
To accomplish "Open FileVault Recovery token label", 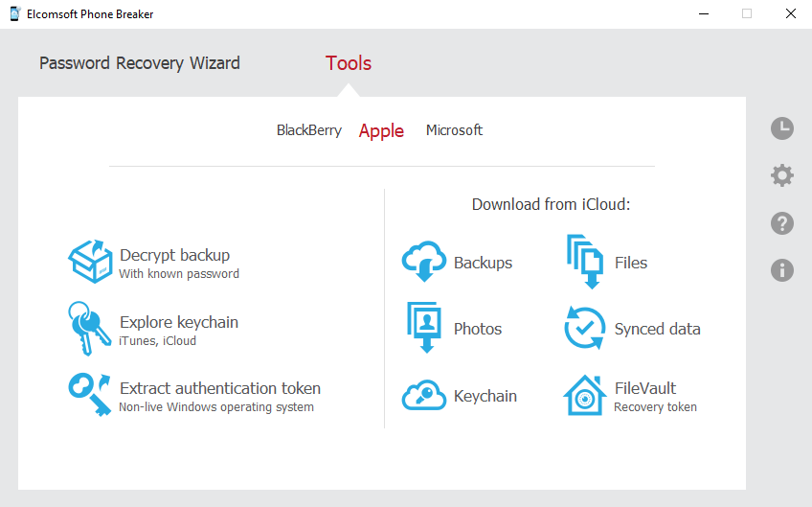I will [x=655, y=406].
